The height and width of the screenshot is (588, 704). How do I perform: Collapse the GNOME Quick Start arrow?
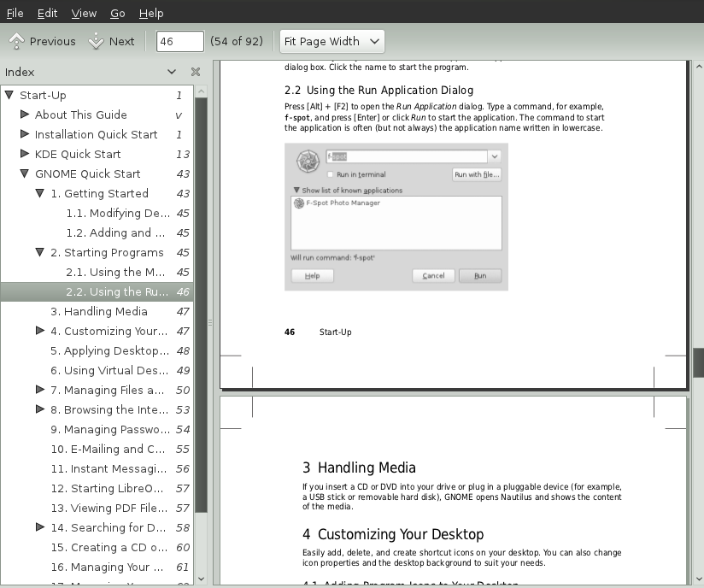pyautogui.click(x=25, y=173)
